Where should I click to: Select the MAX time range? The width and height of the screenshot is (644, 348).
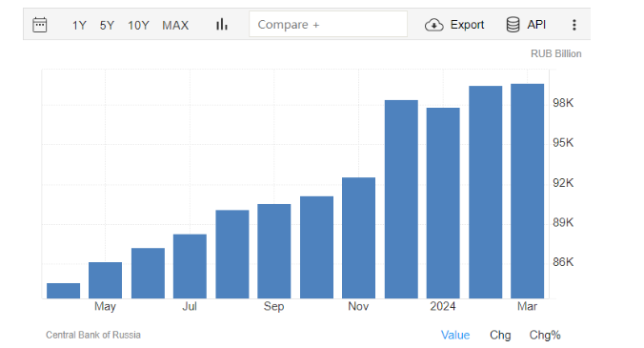(175, 26)
